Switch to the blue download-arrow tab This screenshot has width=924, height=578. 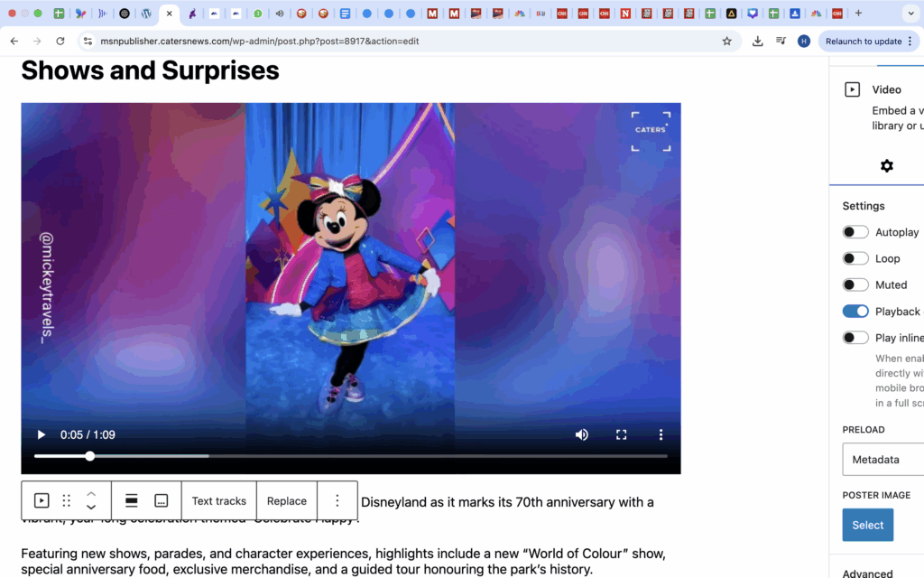795,13
